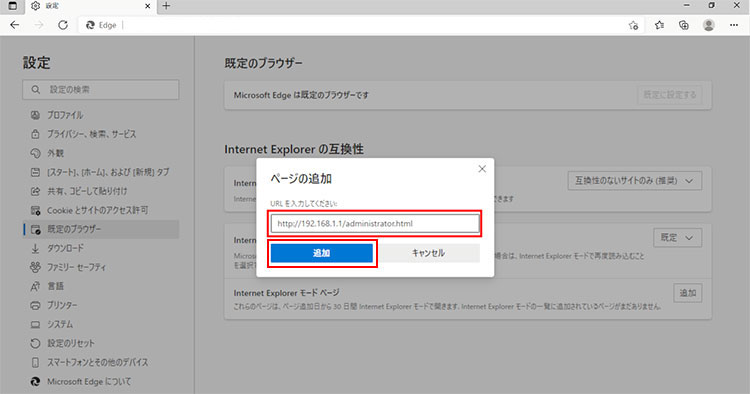Close the ページの追加 dialog with X
This screenshot has height=394, width=750.
pyautogui.click(x=482, y=169)
